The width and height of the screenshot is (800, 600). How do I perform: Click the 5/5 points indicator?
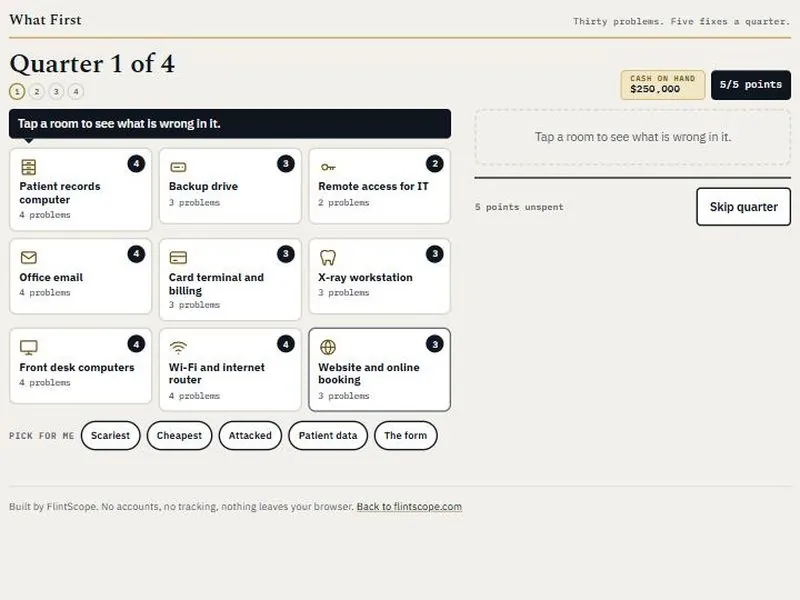click(x=751, y=85)
